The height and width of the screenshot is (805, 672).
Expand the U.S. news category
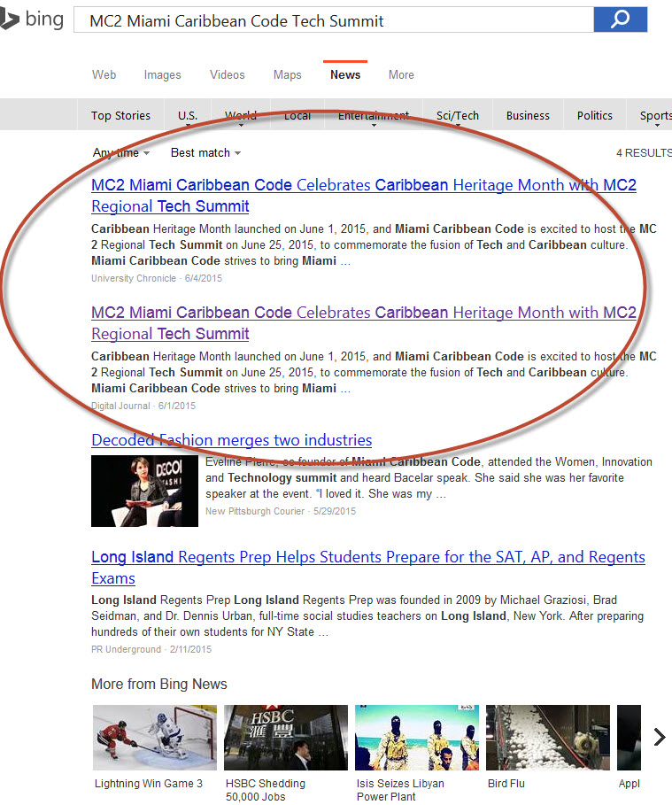188,115
